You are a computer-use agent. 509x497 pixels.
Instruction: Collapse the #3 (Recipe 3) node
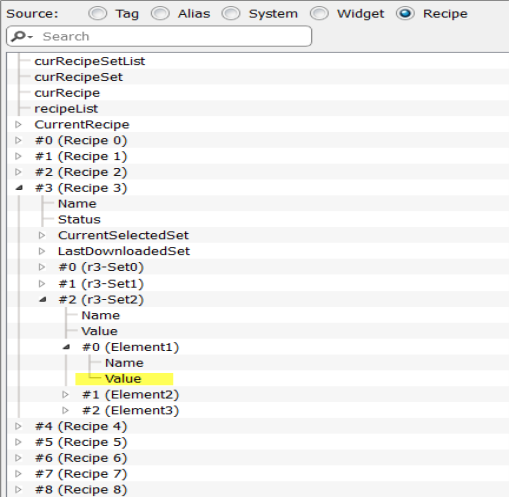pos(19,188)
